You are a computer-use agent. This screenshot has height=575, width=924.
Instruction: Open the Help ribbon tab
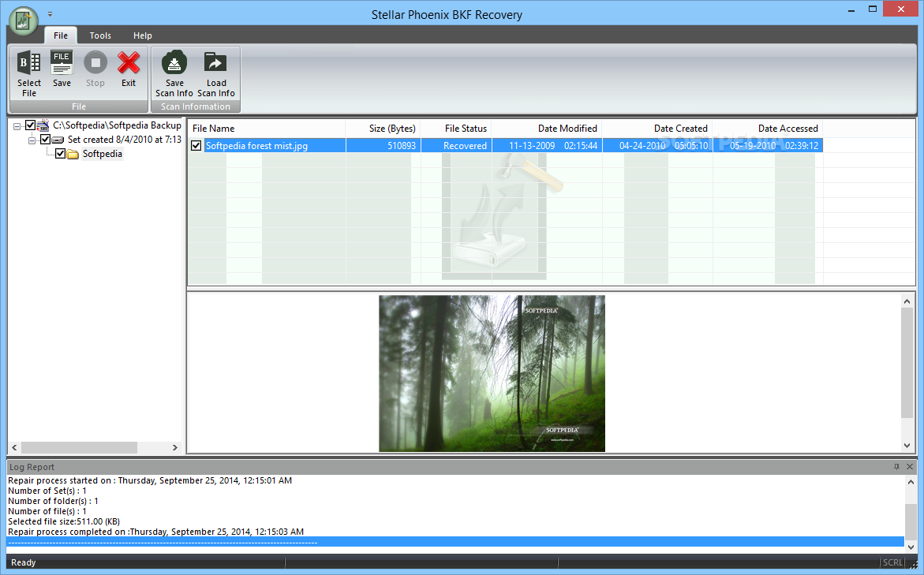pos(143,35)
